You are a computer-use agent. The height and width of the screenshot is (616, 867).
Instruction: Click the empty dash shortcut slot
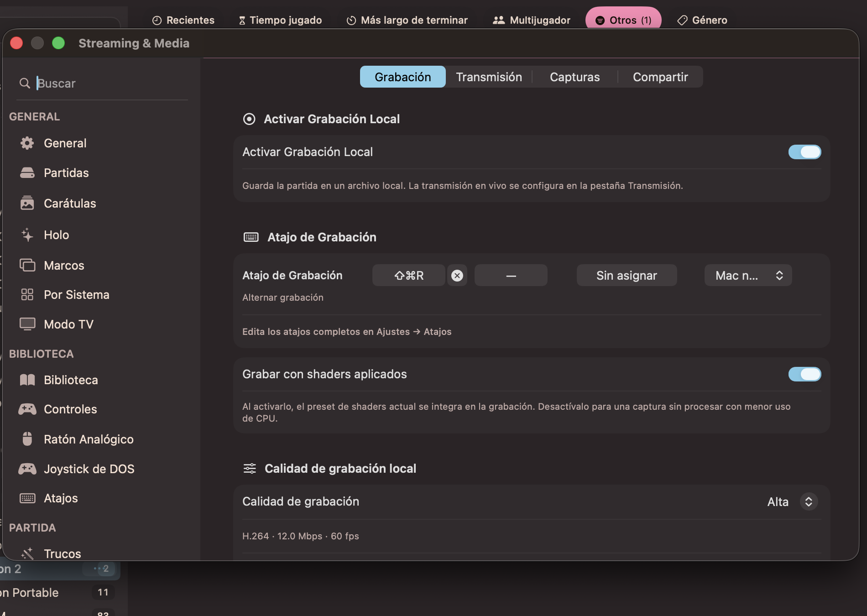coord(511,276)
